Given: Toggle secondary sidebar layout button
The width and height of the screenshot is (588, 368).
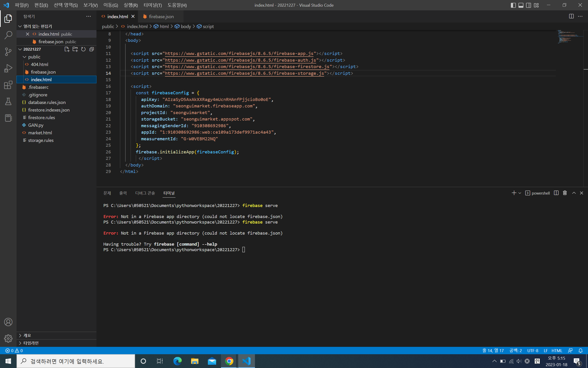Looking at the screenshot, I should pyautogui.click(x=529, y=5).
